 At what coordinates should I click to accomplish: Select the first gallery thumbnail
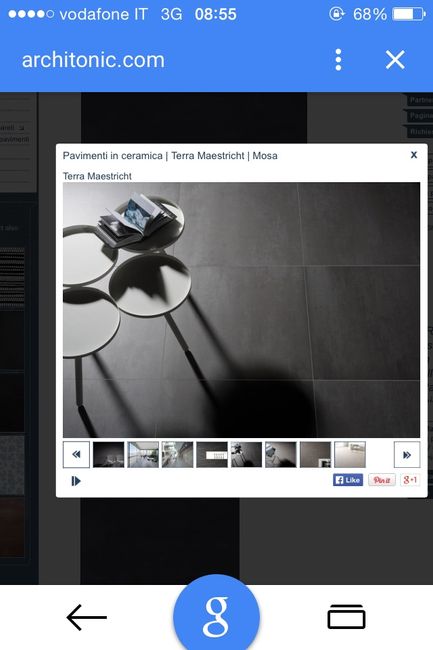coord(109,454)
